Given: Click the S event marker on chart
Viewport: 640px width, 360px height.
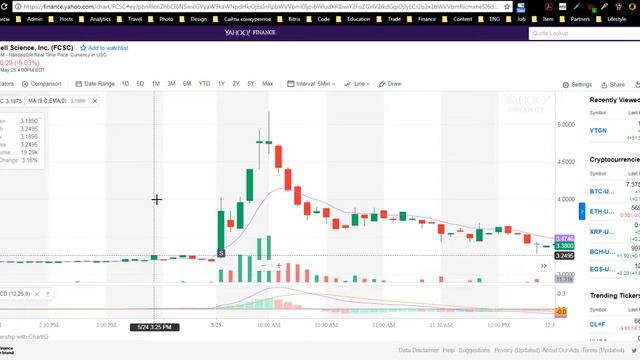Looking at the screenshot, I should [221, 253].
